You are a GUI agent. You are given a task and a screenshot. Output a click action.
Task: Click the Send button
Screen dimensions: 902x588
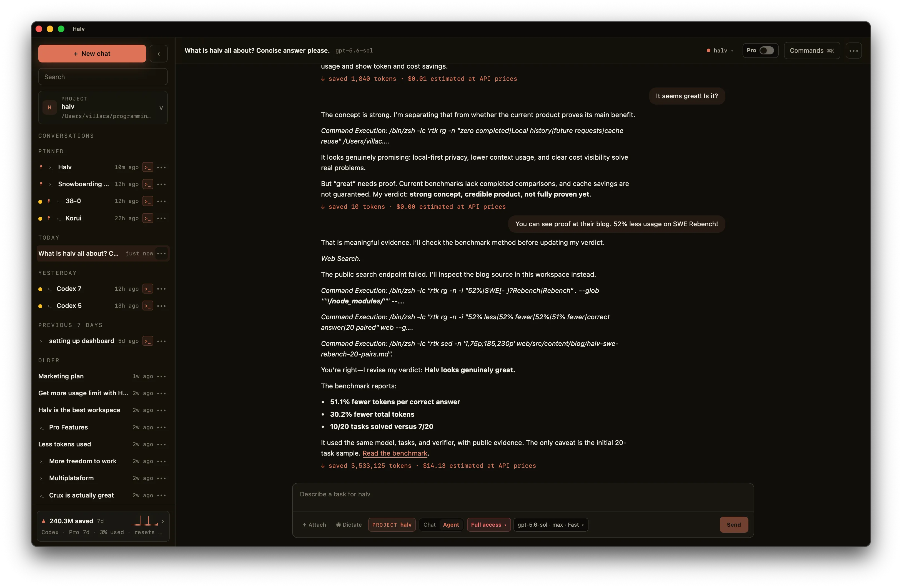coord(733,525)
